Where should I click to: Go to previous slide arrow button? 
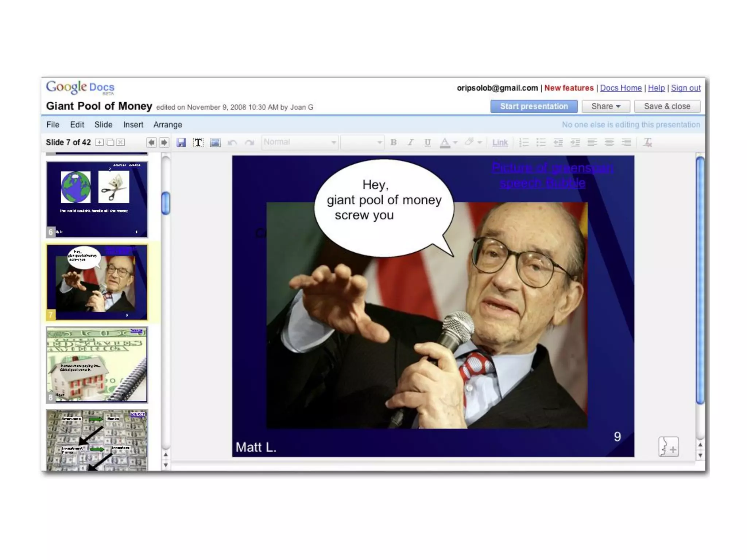point(151,143)
